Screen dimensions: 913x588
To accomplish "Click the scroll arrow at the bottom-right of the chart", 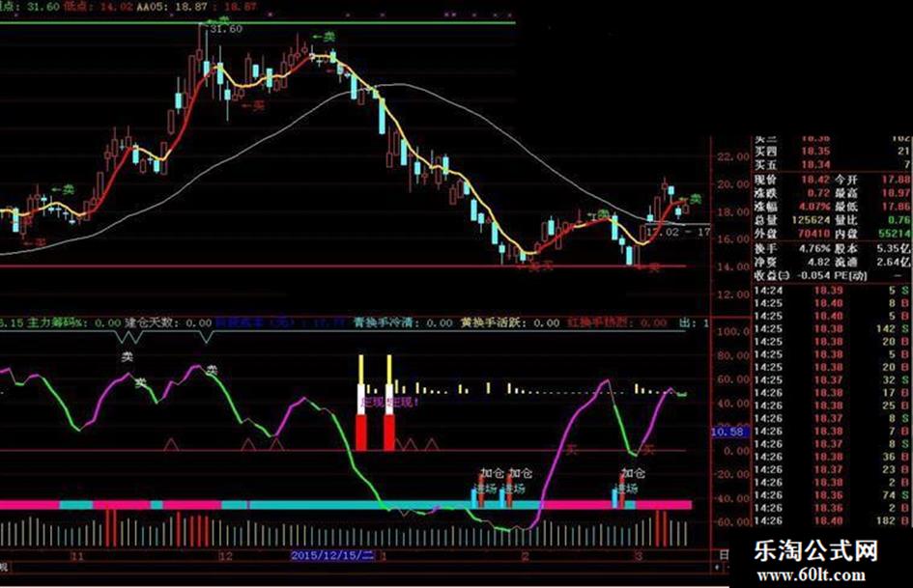I will point(716,567).
